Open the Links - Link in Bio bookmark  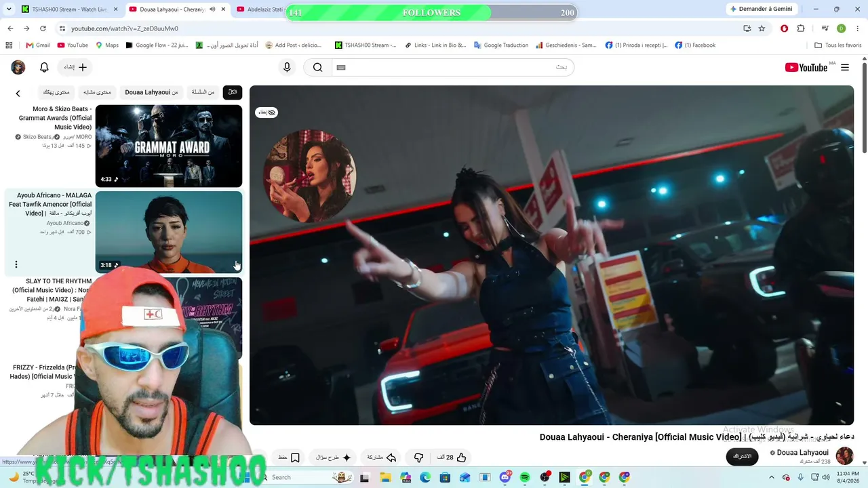coord(435,45)
